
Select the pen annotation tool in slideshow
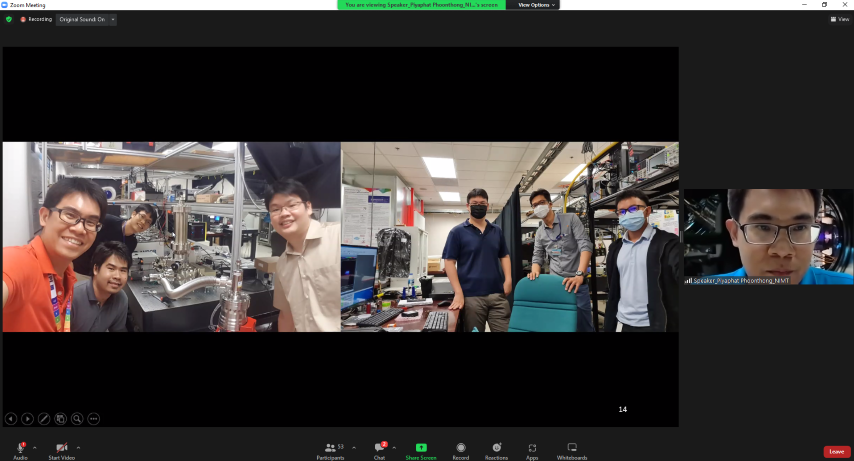[44, 419]
